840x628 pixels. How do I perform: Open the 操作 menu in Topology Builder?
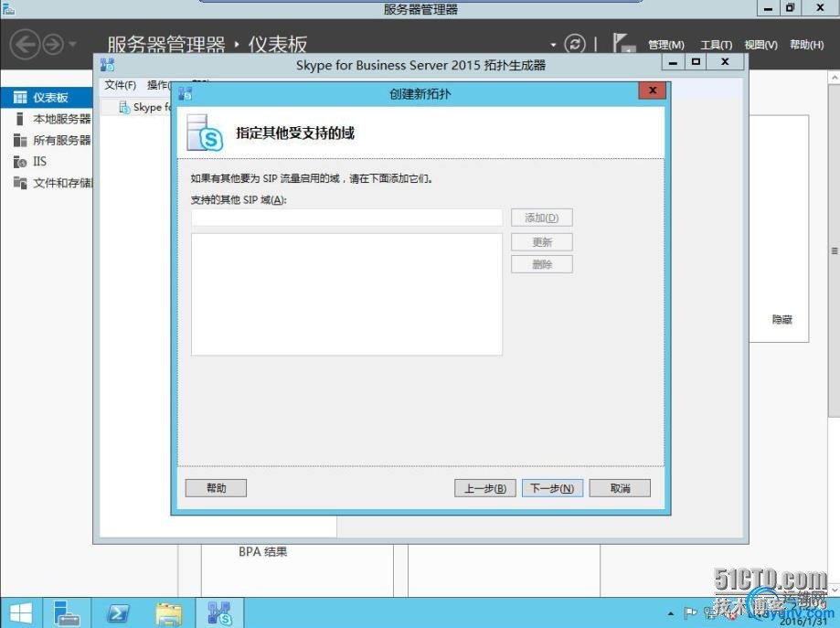(158, 85)
